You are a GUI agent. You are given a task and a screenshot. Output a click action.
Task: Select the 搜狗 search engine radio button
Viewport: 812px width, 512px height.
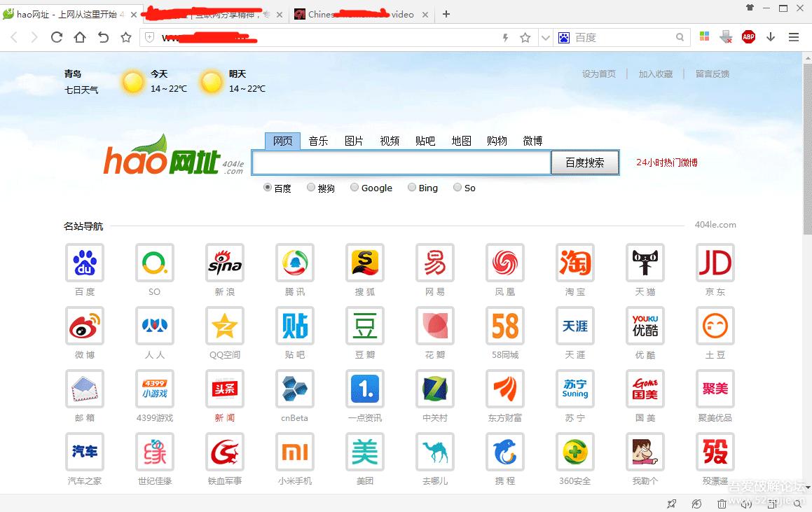point(310,188)
